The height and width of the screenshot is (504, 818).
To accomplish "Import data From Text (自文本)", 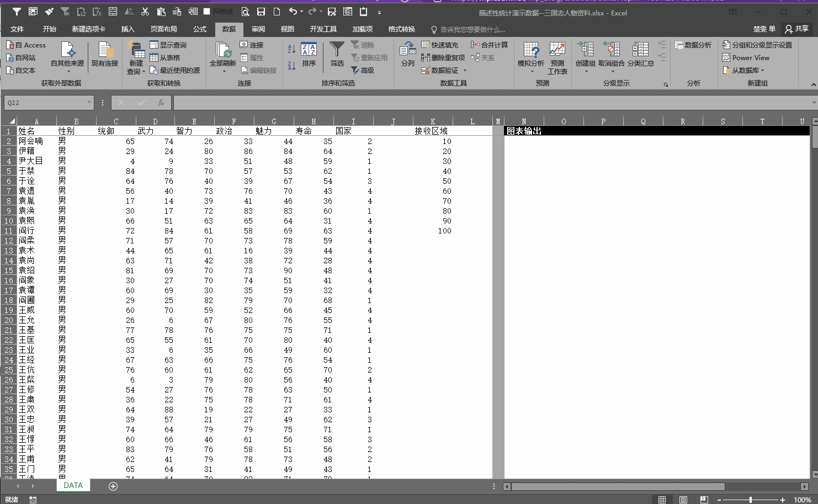I will coord(21,71).
